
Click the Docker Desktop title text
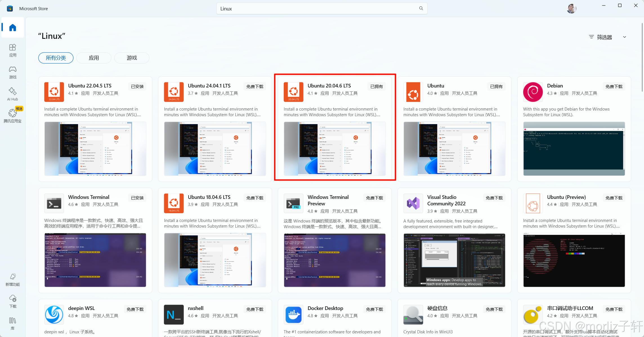point(325,308)
